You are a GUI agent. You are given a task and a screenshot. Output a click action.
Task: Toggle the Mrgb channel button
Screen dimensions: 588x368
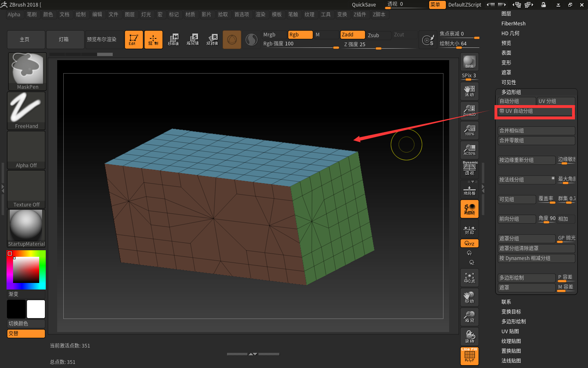point(274,35)
